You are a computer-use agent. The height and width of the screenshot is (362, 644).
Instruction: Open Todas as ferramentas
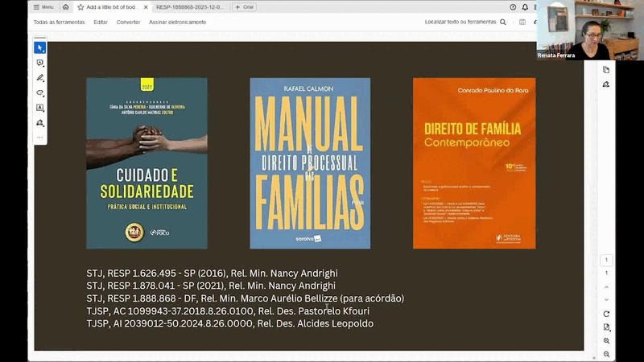point(59,23)
